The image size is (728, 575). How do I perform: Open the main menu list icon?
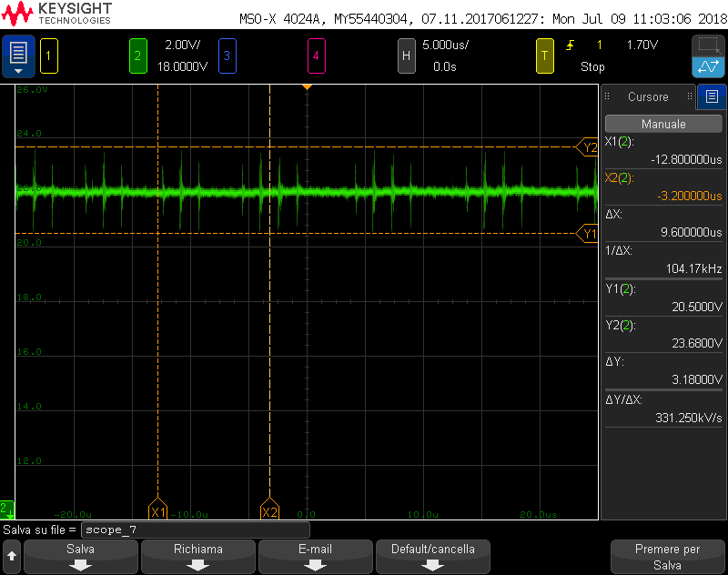point(18,55)
